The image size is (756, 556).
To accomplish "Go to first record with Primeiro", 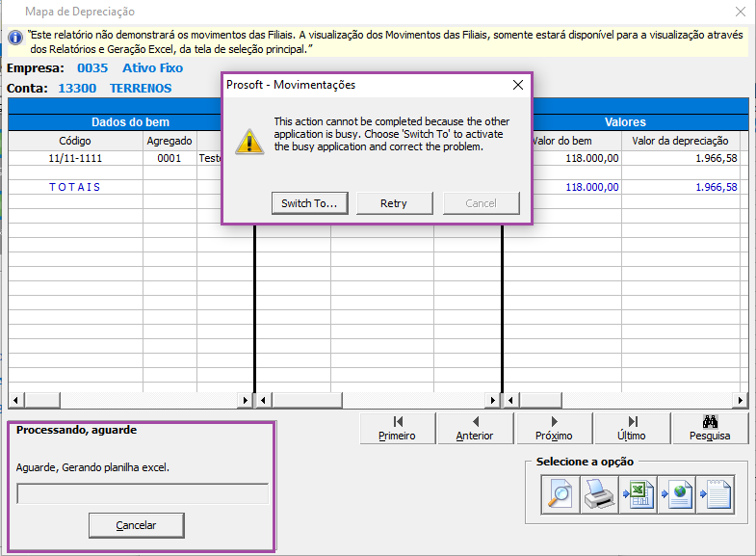I will [398, 428].
